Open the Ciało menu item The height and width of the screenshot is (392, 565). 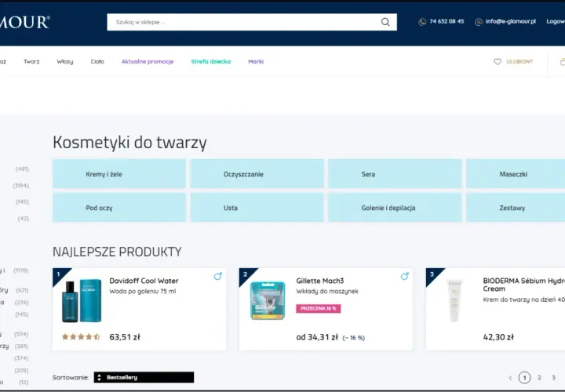(x=97, y=62)
